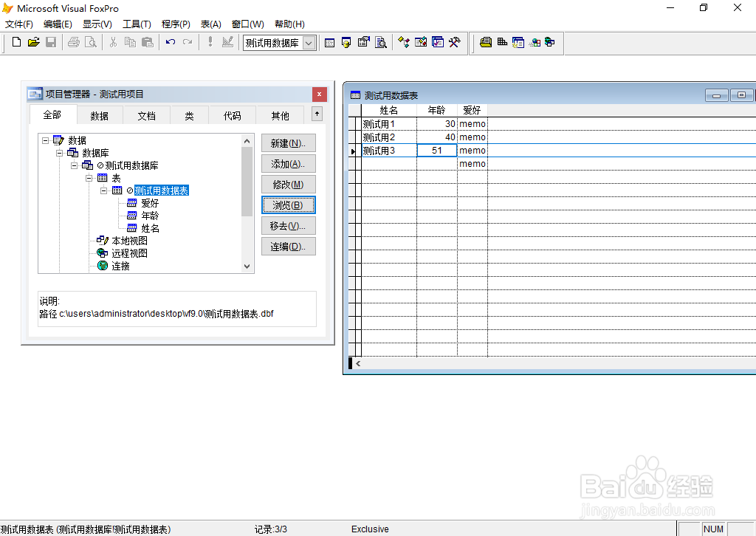Open the 编辑(E) menu
This screenshot has width=756, height=536.
coord(58,24)
